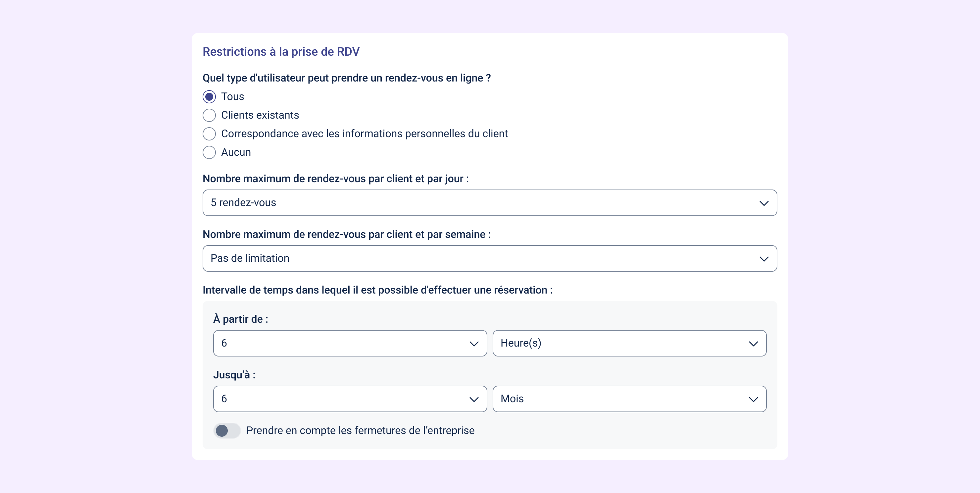
Task: Open the 5 rendez-vous per day dropdown
Action: (x=490, y=203)
